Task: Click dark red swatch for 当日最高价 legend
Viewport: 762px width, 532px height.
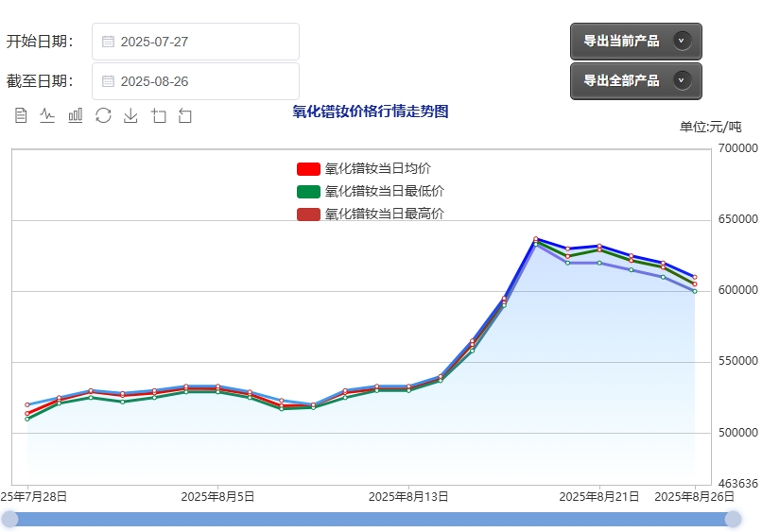Action: point(308,215)
